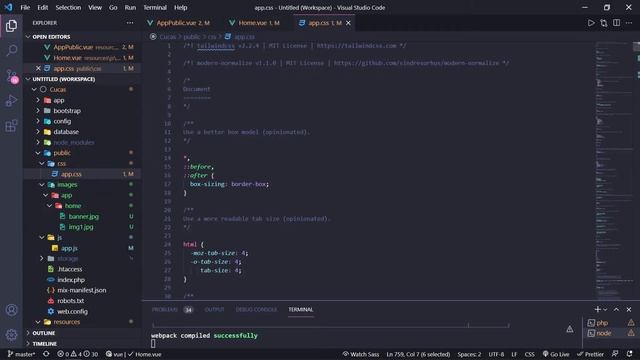640x360 pixels.
Task: Open the terminal launch profile dropdown
Action: tap(605, 309)
